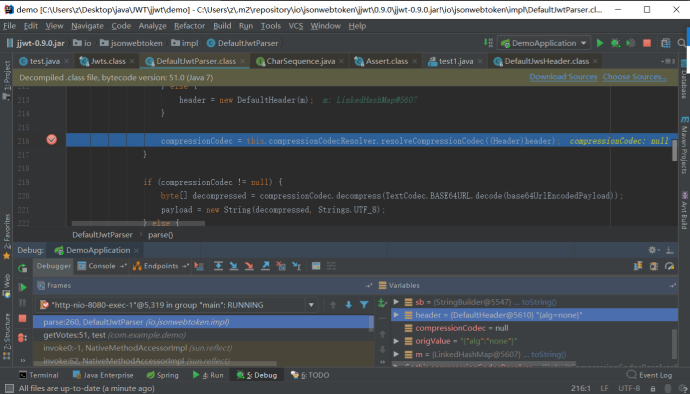This screenshot has width=690, height=394.
Task: Click the filter frames funnel icon
Action: coord(364,305)
